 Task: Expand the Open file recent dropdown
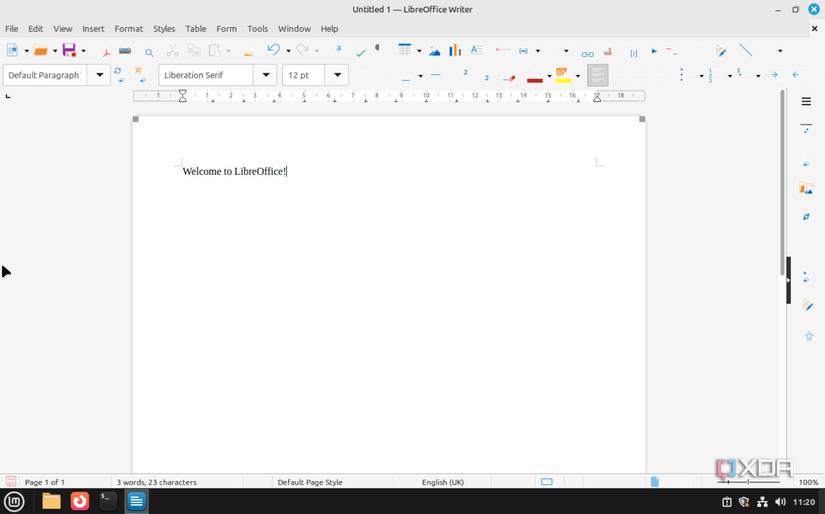click(x=55, y=51)
